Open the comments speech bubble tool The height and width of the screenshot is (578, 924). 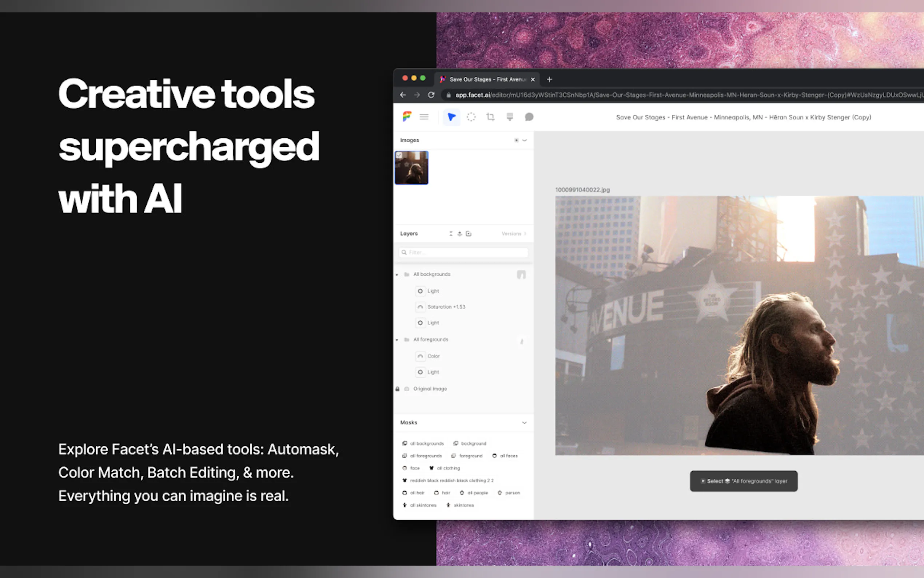coord(529,117)
